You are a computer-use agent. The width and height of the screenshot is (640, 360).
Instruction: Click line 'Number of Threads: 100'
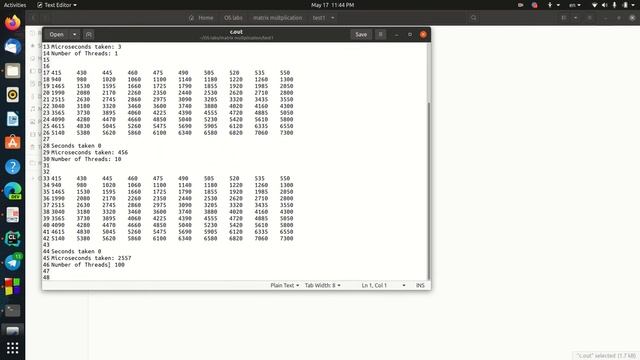88,265
